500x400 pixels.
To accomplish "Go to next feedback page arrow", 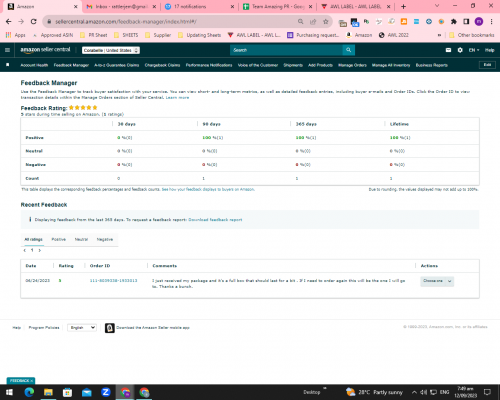I will (40, 250).
